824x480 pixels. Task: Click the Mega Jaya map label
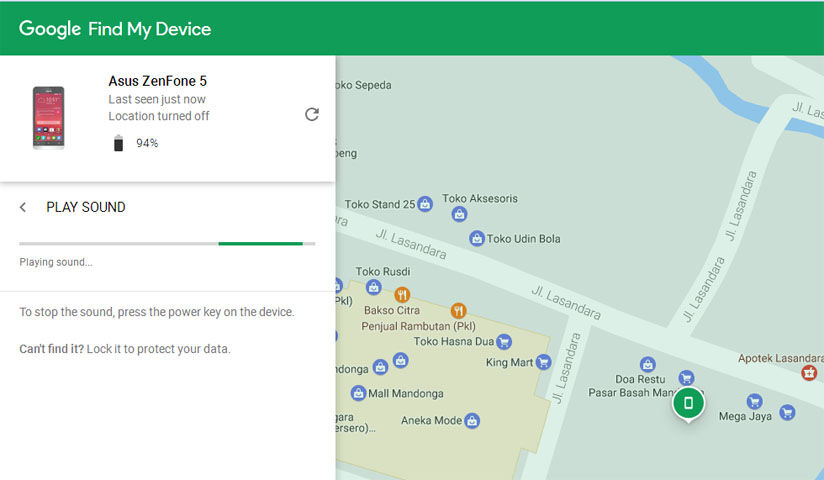tap(745, 416)
